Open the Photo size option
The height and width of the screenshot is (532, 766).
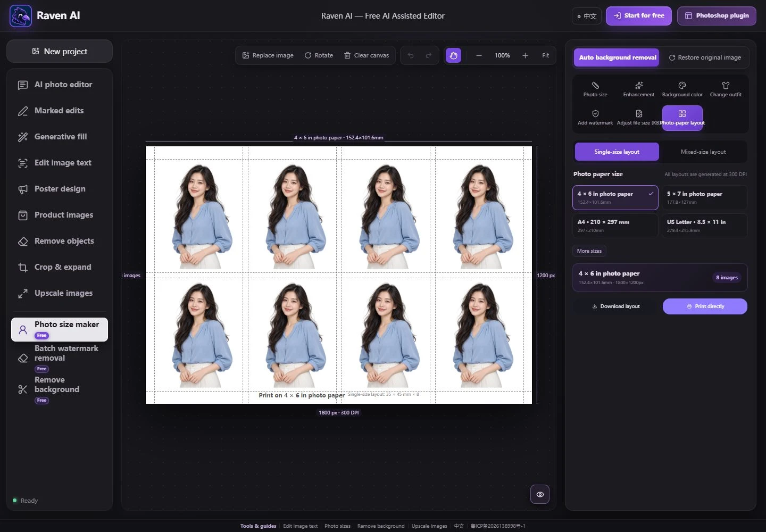pyautogui.click(x=595, y=89)
